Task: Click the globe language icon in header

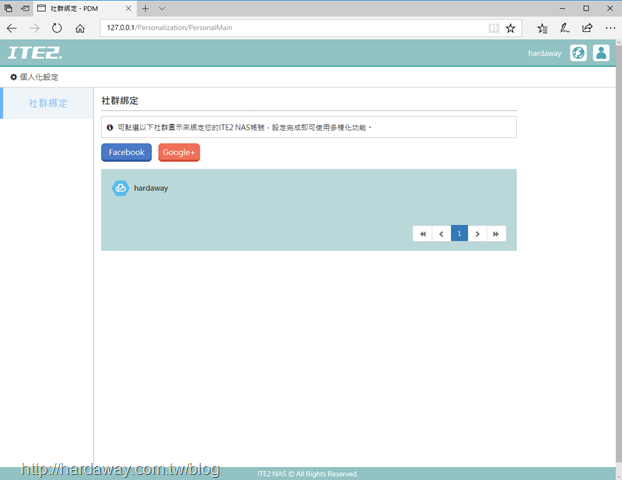Action: coord(578,53)
